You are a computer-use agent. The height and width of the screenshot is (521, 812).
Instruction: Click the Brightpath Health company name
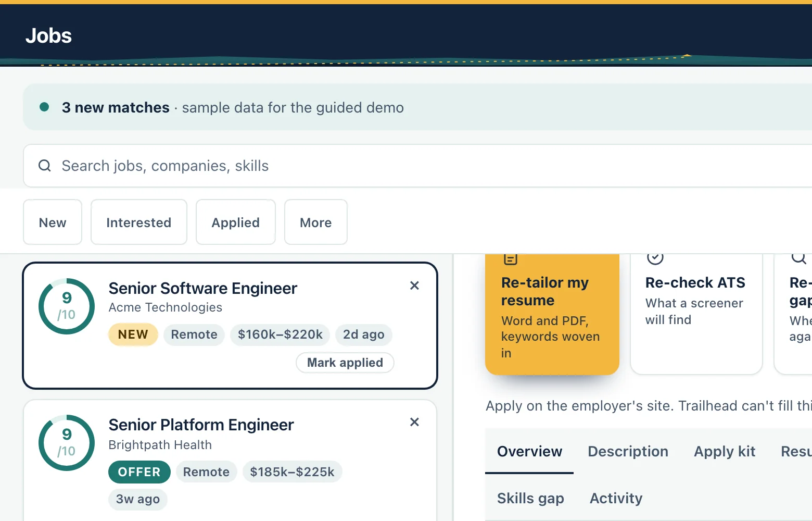tap(160, 445)
